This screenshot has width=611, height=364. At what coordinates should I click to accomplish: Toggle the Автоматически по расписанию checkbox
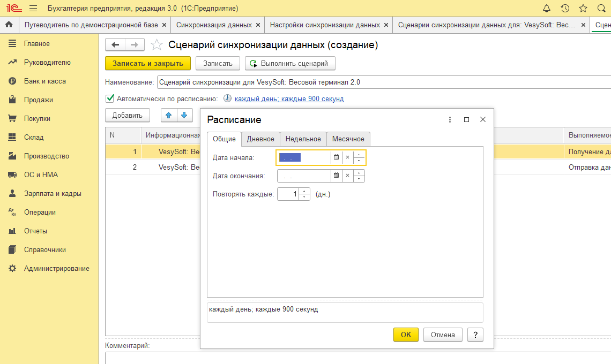click(x=110, y=98)
